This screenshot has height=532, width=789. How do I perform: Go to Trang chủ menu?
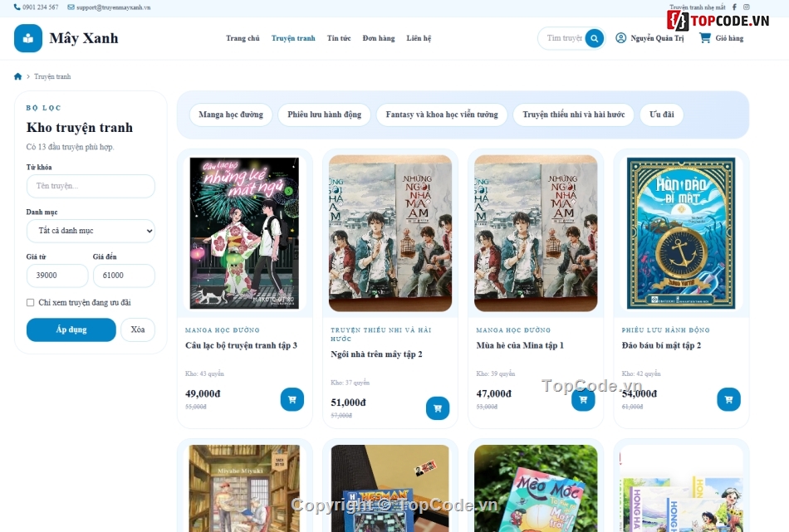(243, 38)
